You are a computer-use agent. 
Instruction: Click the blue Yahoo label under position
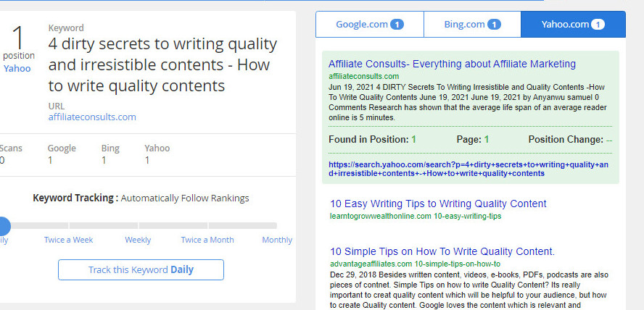tap(17, 69)
